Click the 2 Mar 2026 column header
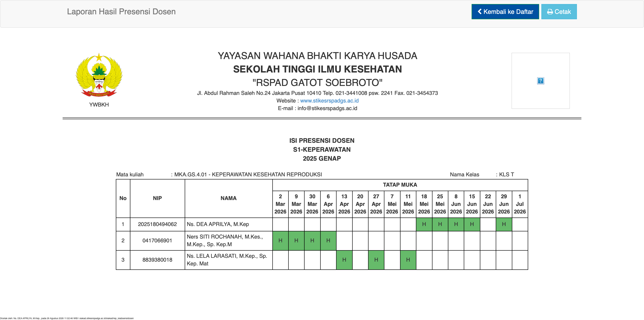 tap(280, 204)
